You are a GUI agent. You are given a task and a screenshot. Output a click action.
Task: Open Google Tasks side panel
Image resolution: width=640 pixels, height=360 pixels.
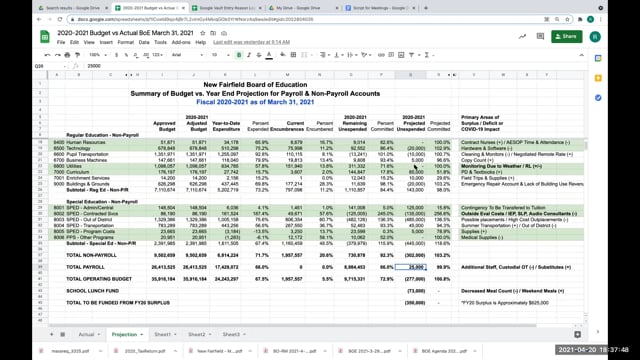pos(598,98)
